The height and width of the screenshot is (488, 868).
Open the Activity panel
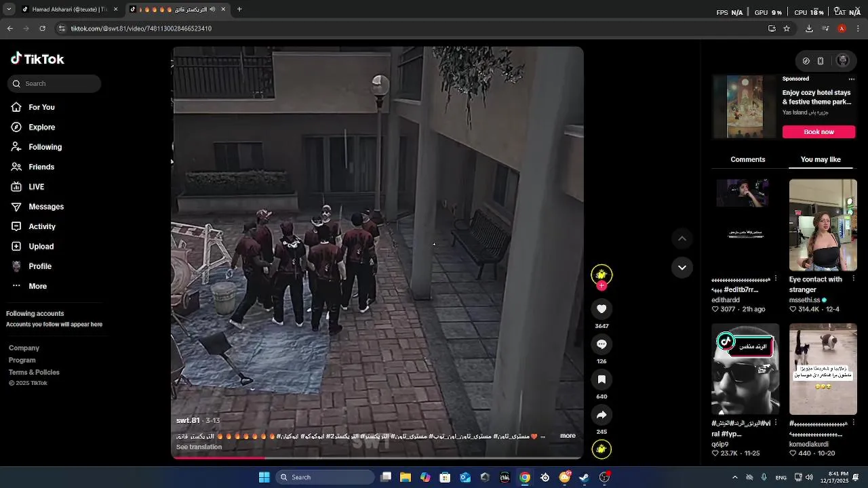[x=42, y=226]
